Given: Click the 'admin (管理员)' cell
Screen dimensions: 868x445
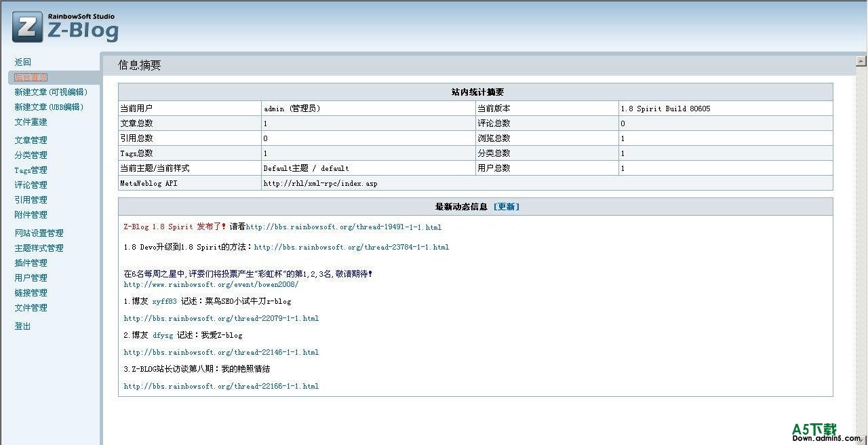Looking at the screenshot, I should [x=368, y=109].
